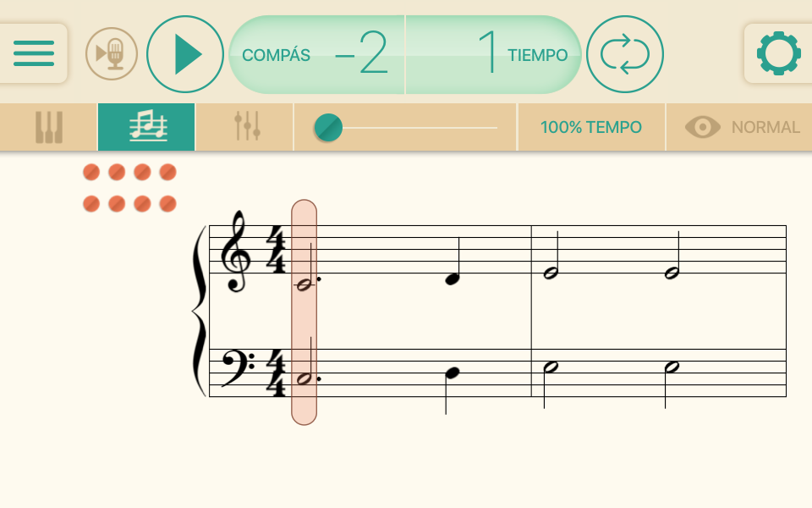812x508 pixels.
Task: Select the sheet music view tab
Action: point(146,127)
